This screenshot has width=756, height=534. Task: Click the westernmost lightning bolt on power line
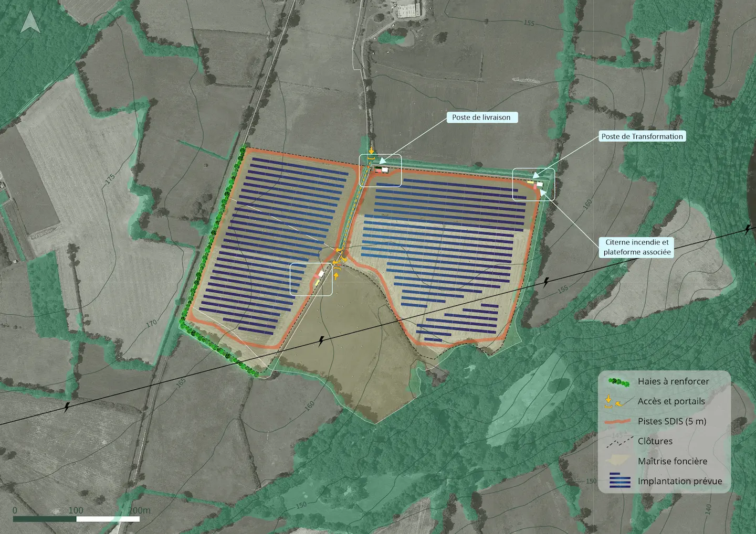tap(67, 407)
